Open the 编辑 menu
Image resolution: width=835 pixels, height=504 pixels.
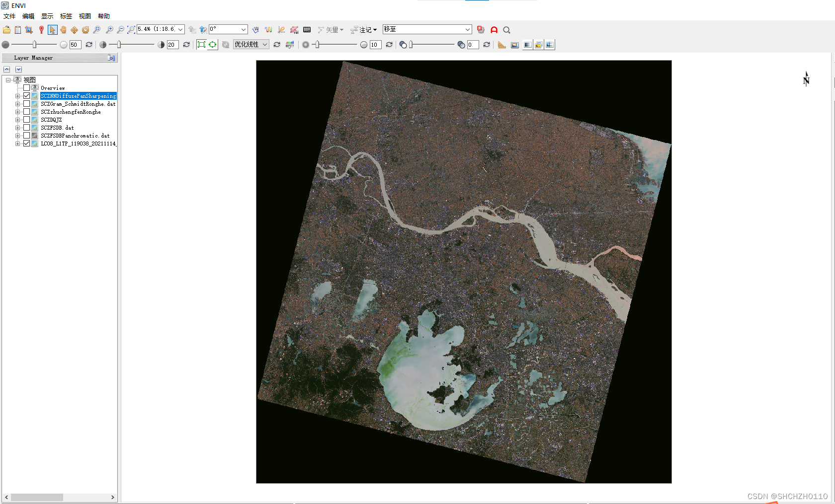pos(28,16)
